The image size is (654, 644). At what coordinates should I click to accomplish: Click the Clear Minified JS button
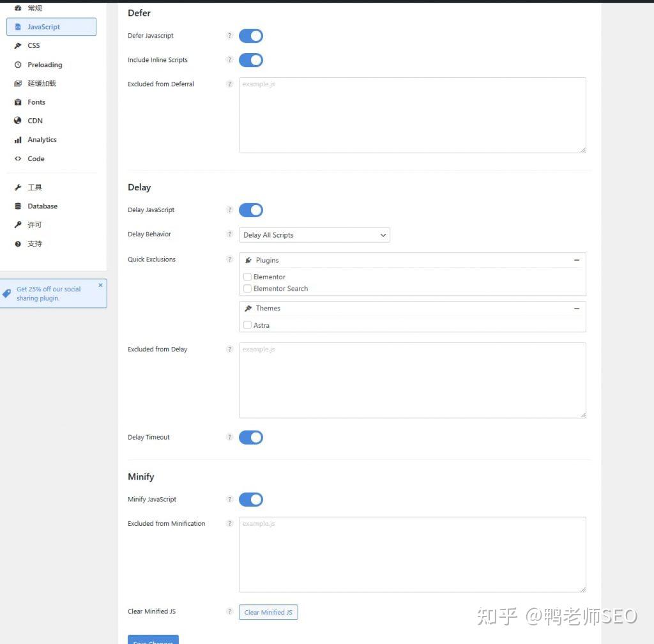point(268,611)
